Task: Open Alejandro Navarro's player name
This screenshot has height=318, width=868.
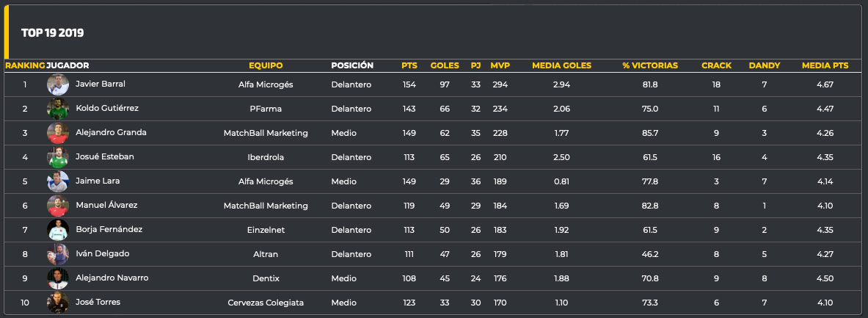Action: click(112, 278)
